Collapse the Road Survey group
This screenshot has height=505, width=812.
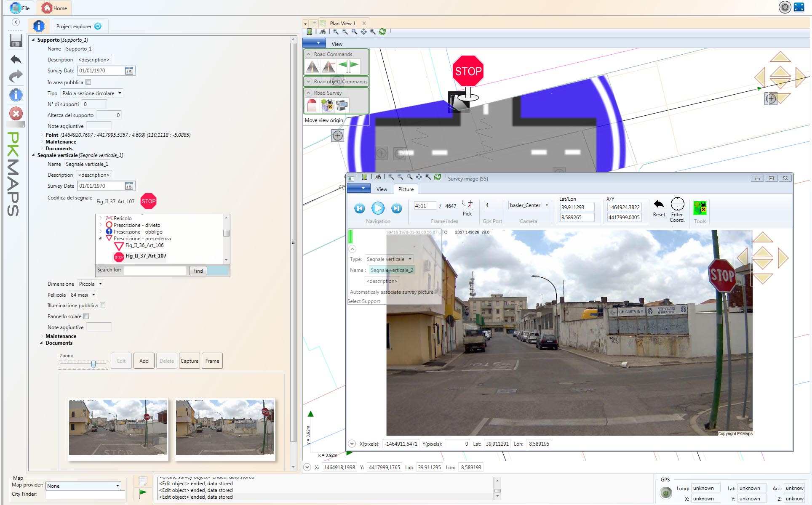tap(309, 93)
